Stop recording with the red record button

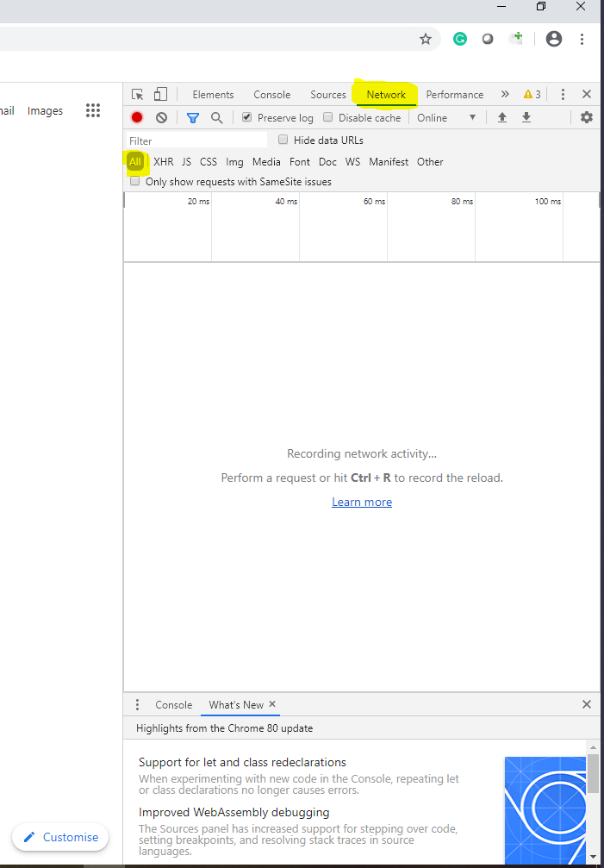tap(137, 117)
